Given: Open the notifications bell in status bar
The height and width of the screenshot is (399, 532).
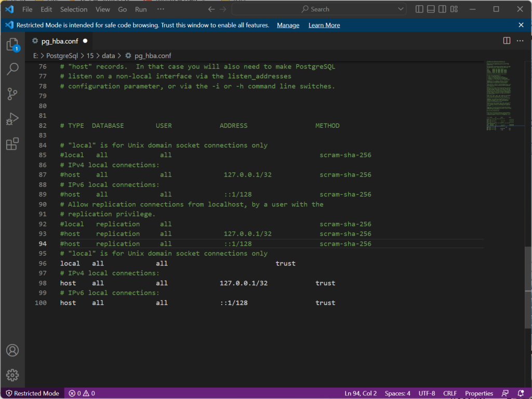Looking at the screenshot, I should (x=521, y=393).
